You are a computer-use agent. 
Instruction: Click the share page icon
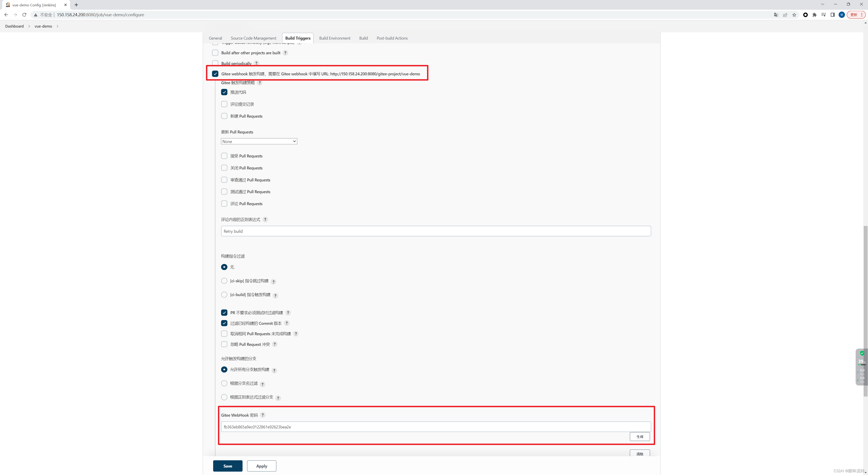[785, 15]
